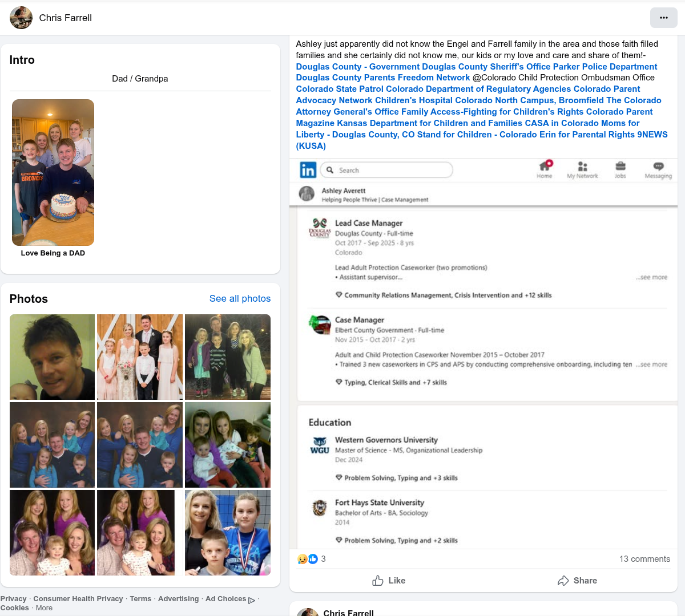The height and width of the screenshot is (616, 685).
Task: Open the wedding photo thumbnail
Action: pos(140,356)
